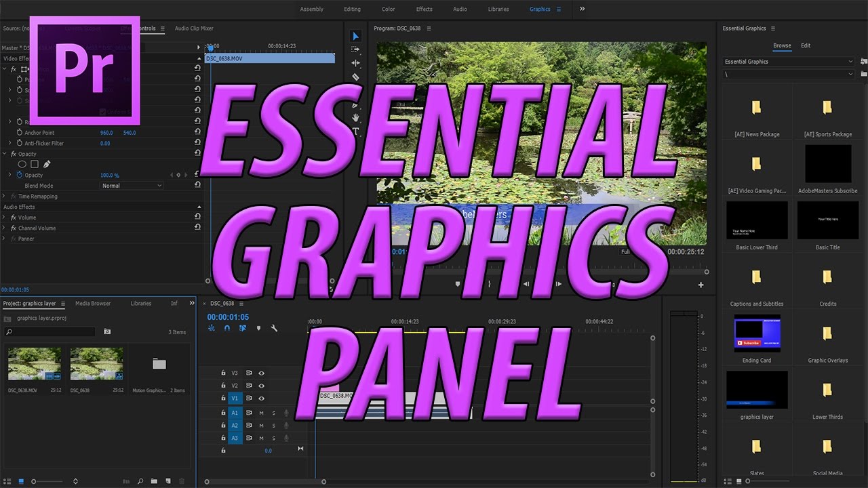Open the Blend Mode Normal dropdown

[x=132, y=186]
